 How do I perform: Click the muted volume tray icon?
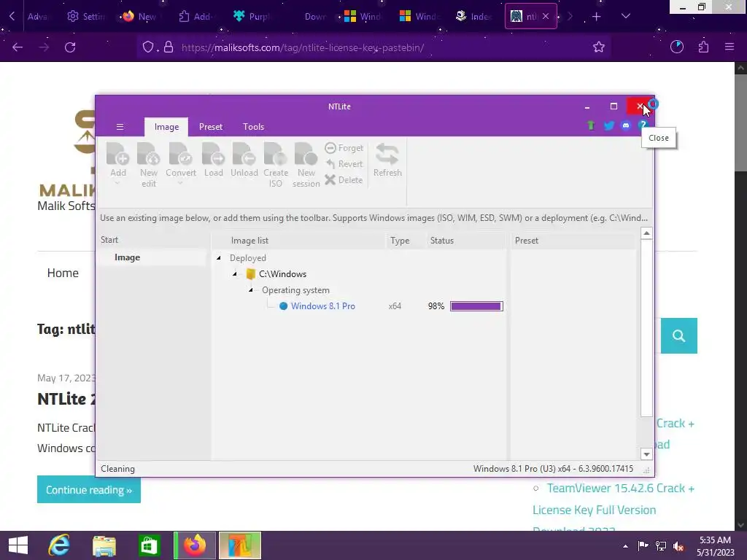678,545
